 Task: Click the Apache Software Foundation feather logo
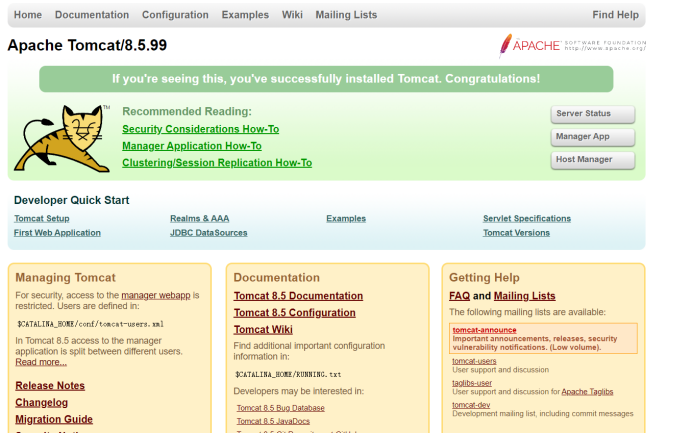tap(572, 45)
